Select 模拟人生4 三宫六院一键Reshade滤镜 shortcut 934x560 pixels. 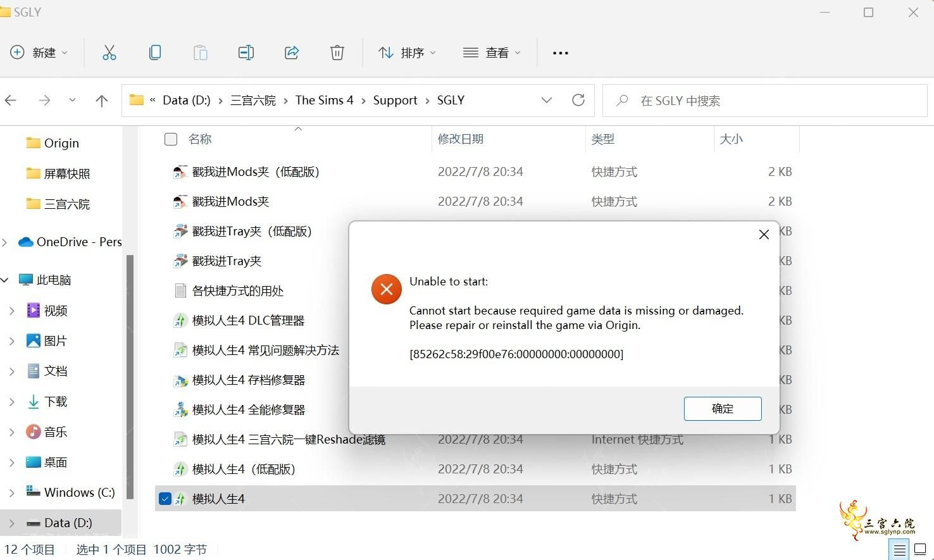pos(279,439)
